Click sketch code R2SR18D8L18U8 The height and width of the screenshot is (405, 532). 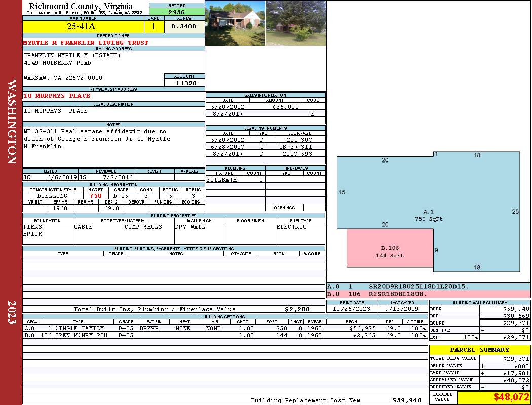click(x=398, y=294)
